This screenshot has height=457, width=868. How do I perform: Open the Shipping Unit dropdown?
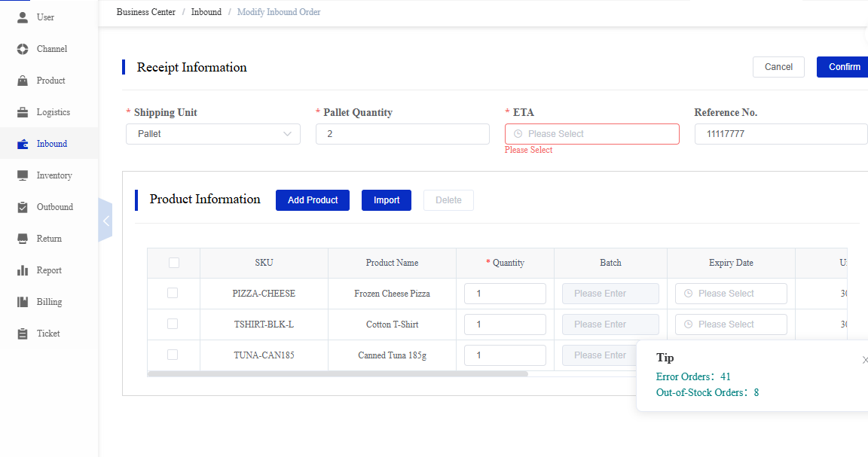(213, 134)
